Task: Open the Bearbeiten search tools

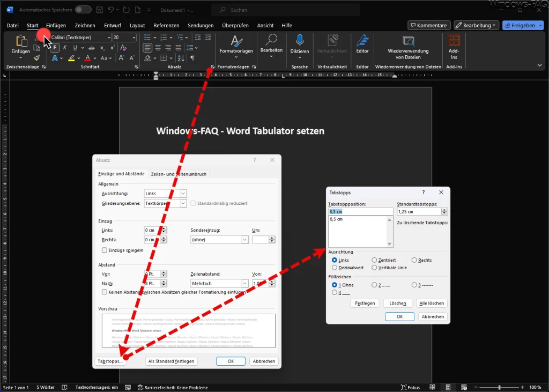Action: click(x=271, y=46)
